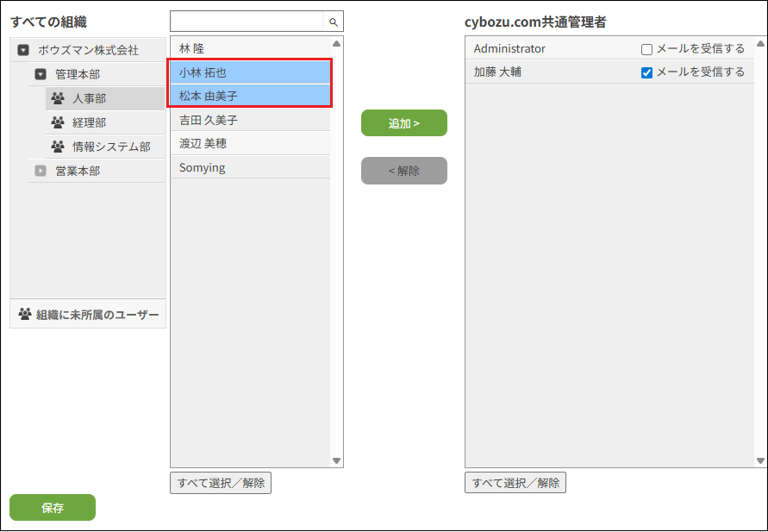Click the group icon beside 経理部

coord(58,122)
